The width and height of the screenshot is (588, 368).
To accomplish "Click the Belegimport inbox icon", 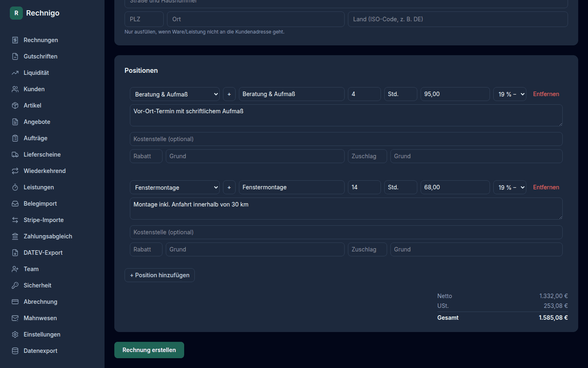I will [x=15, y=204].
